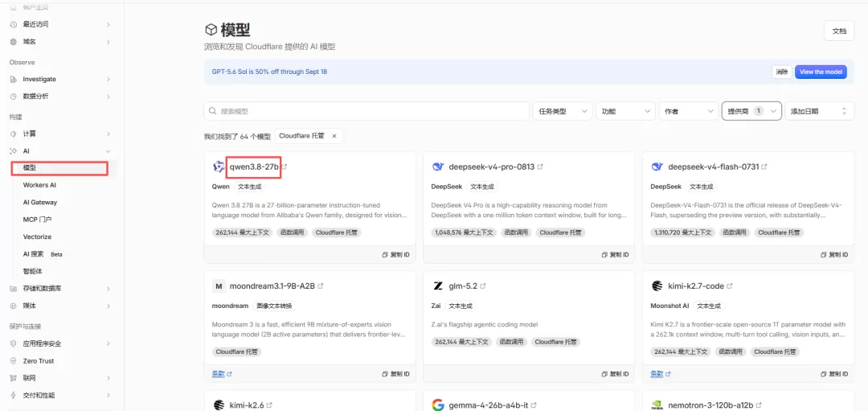Open Workers AI in the sidebar
The image size is (868, 411).
(39, 185)
